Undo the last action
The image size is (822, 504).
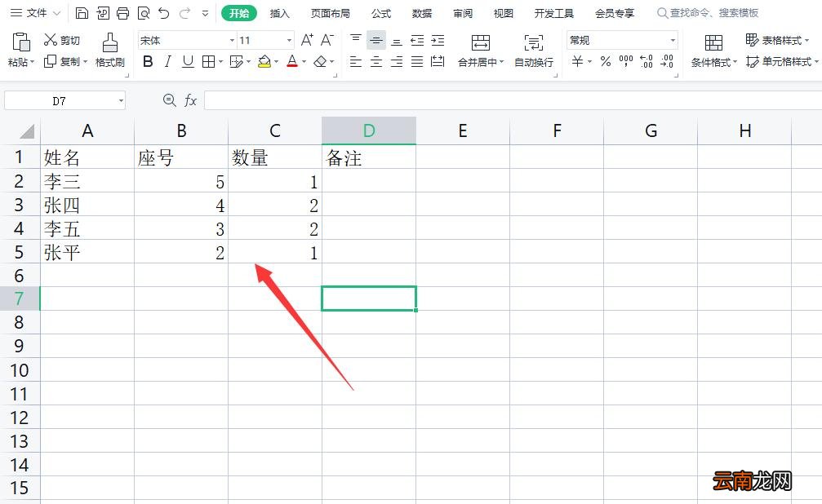pyautogui.click(x=164, y=13)
